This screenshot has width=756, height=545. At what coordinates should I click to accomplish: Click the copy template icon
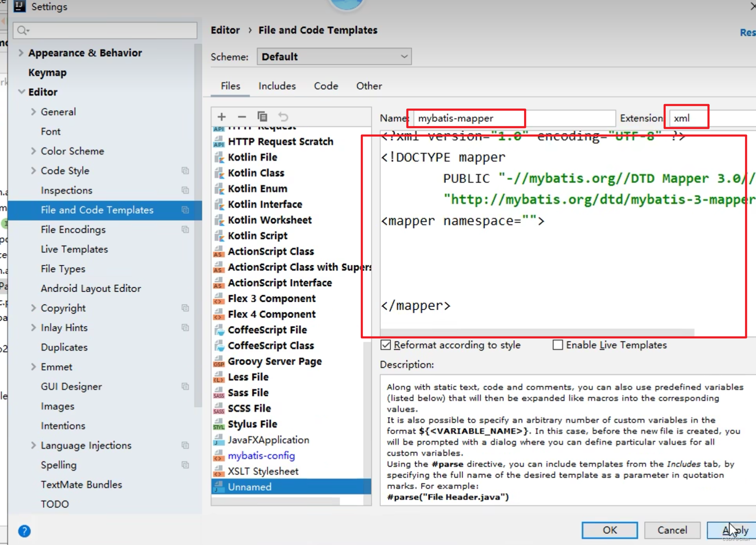[262, 117]
